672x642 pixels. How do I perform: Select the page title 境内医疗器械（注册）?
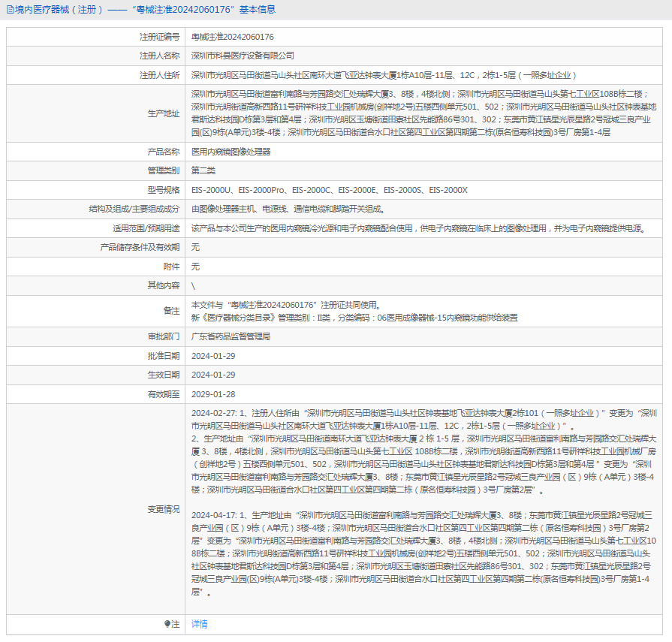click(59, 10)
